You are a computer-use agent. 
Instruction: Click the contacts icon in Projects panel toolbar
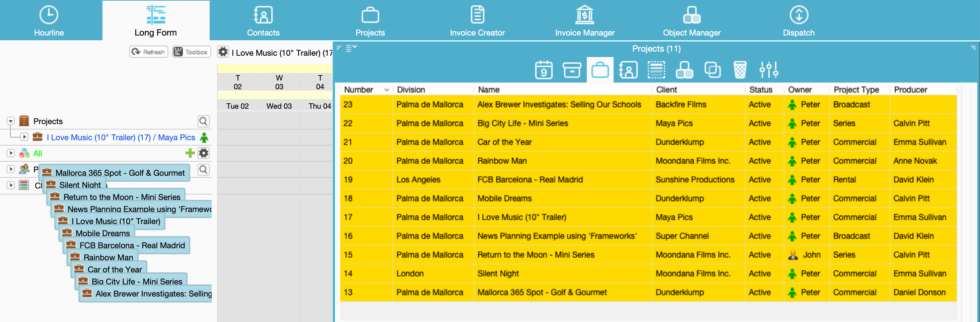[x=628, y=70]
